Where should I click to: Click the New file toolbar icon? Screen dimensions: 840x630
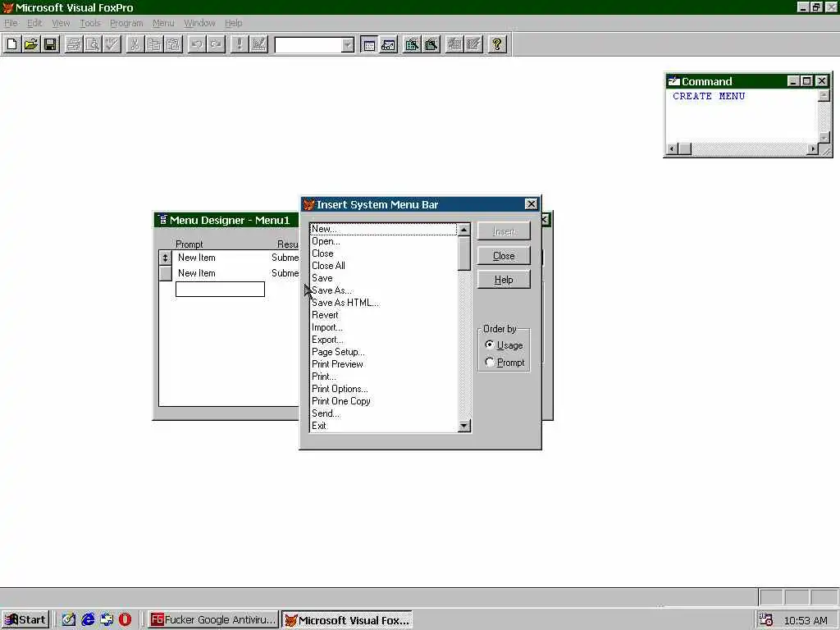pyautogui.click(x=11, y=44)
